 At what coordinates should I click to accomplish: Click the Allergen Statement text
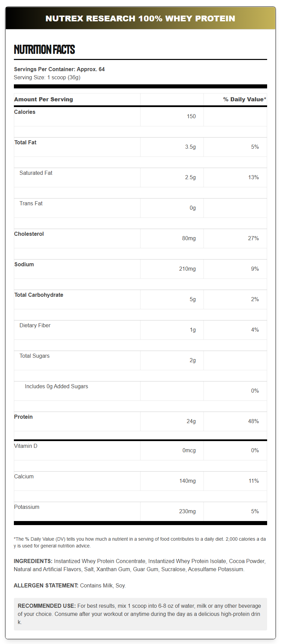click(x=70, y=585)
